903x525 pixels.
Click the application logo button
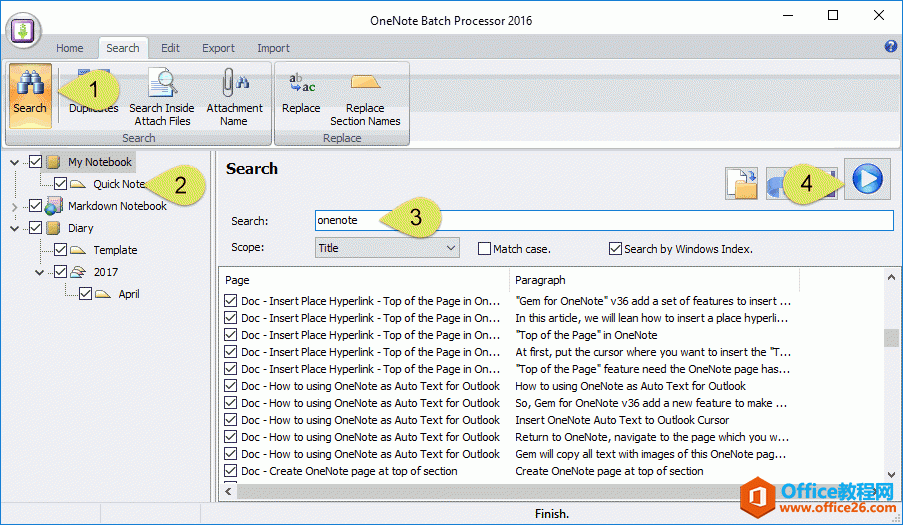(24, 30)
